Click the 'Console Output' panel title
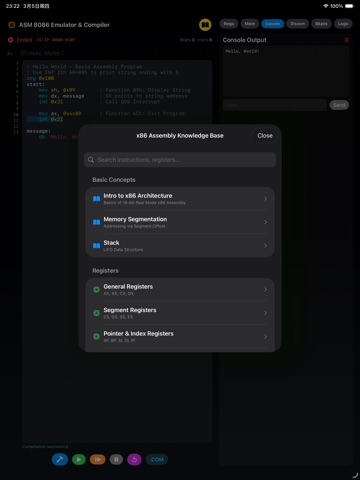The image size is (360, 480). [244, 40]
